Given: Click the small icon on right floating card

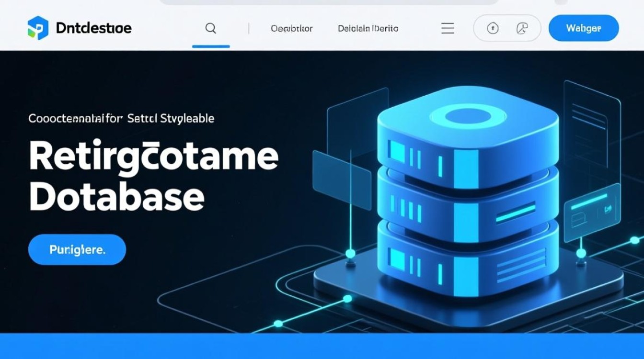Looking at the screenshot, I should 609,209.
